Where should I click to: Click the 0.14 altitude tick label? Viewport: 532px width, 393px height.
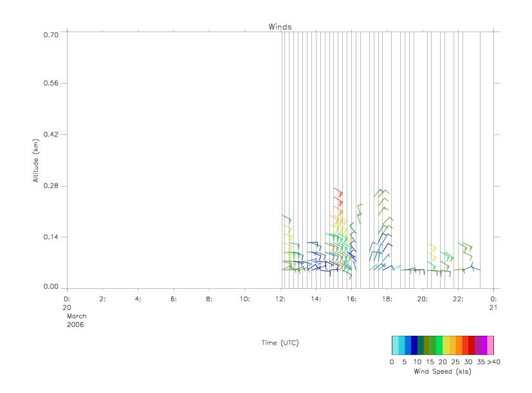(x=51, y=237)
